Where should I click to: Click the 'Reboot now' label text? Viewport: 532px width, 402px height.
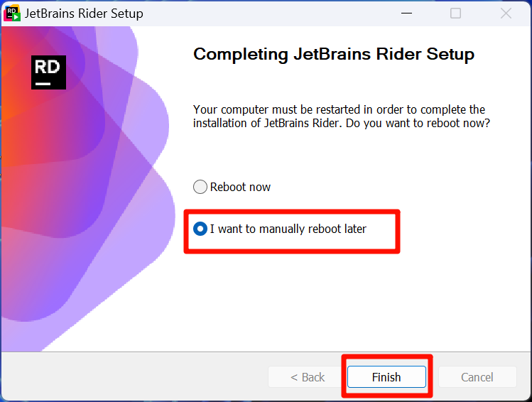point(240,187)
